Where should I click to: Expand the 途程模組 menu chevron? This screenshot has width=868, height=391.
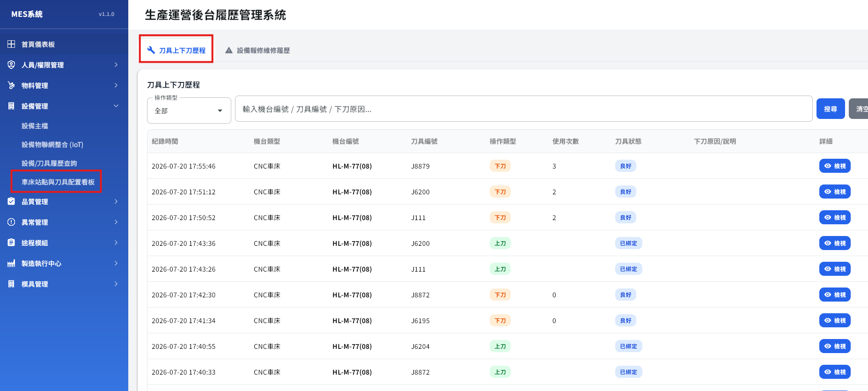pos(116,243)
